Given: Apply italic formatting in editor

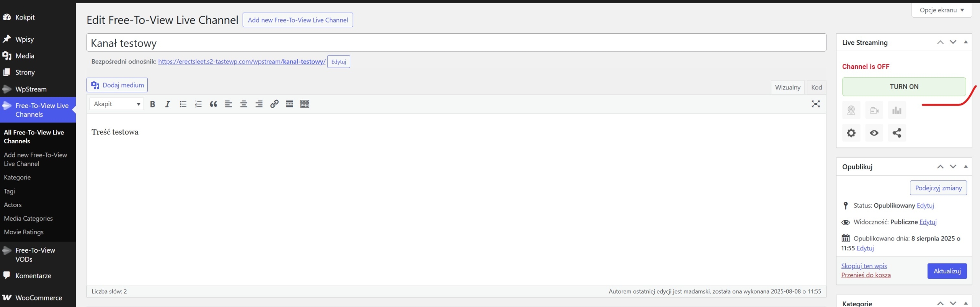Looking at the screenshot, I should (167, 104).
